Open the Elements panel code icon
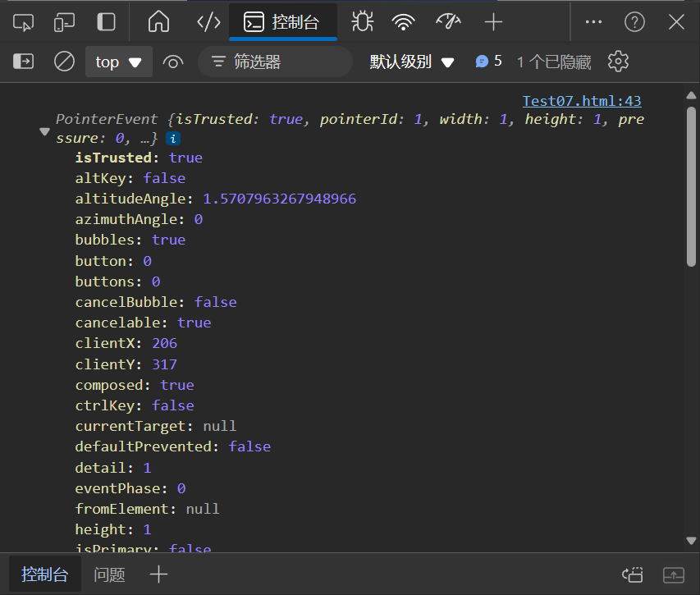Screen dimensions: 700x595 (x=208, y=22)
